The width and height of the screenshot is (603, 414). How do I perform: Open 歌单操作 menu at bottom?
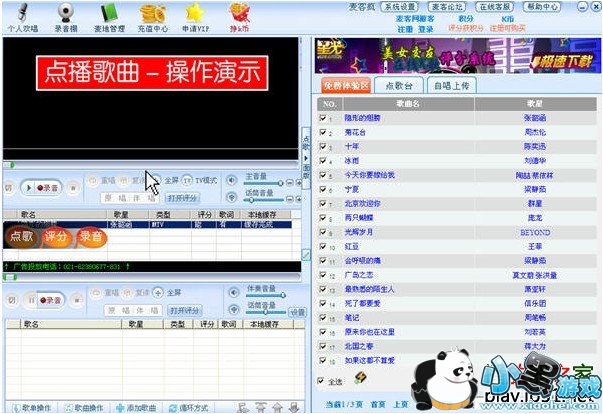32,408
